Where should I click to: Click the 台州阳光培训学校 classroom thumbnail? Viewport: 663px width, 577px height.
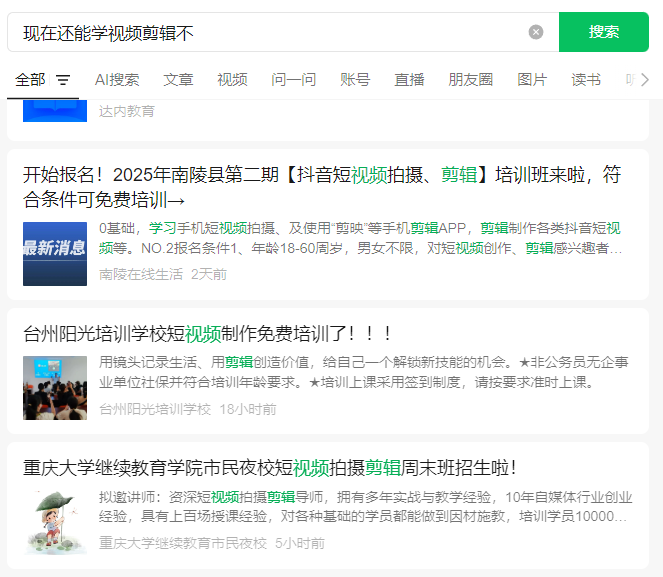click(55, 387)
